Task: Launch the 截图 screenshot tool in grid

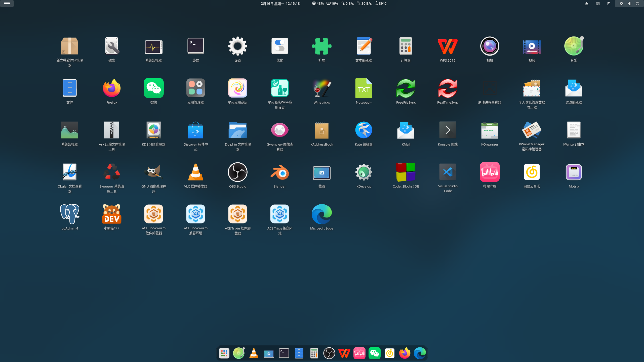Action: (x=322, y=173)
